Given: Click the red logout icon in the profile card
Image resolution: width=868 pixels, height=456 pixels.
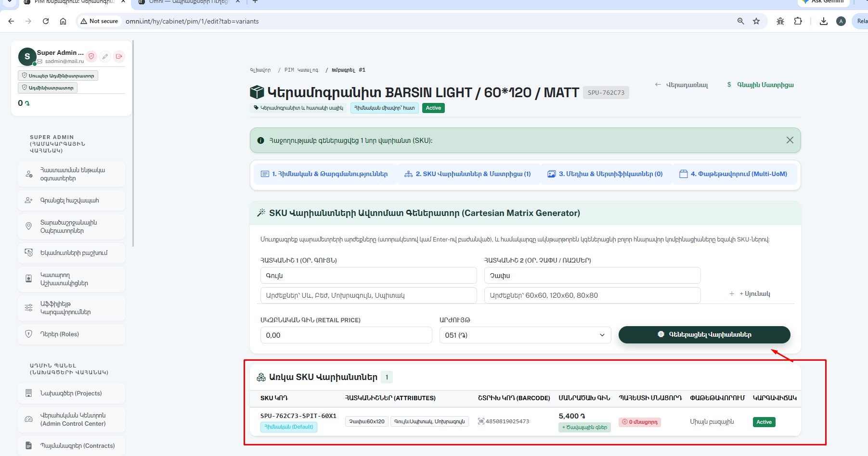Looking at the screenshot, I should click(x=119, y=56).
